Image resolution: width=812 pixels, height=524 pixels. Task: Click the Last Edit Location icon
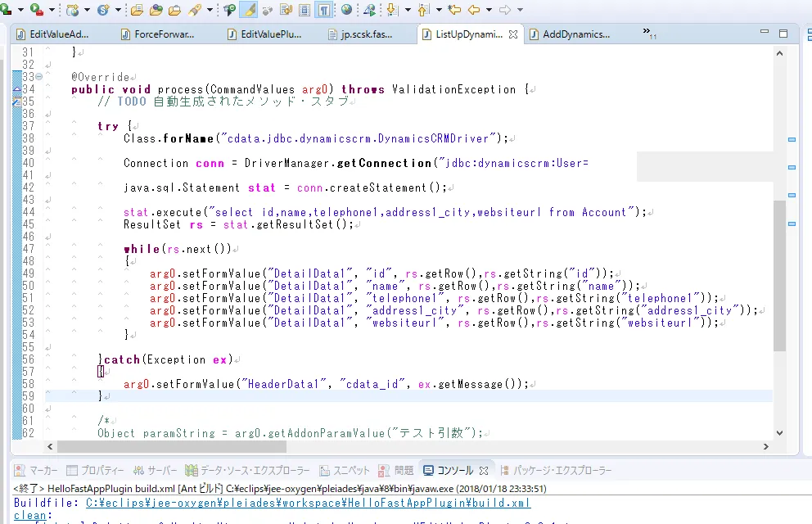pos(454,10)
